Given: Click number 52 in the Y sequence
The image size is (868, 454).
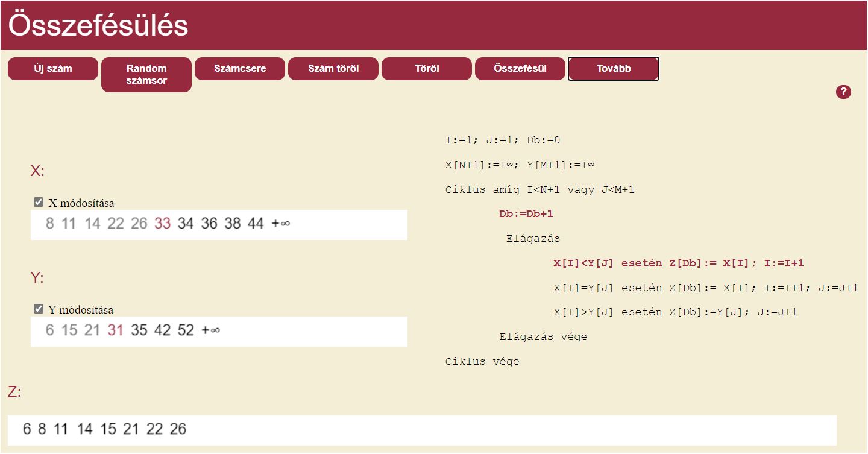Looking at the screenshot, I should click(186, 330).
